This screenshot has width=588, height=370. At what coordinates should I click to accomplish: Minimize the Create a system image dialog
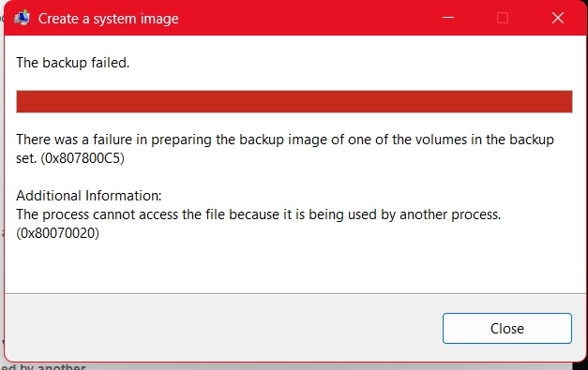tap(448, 18)
